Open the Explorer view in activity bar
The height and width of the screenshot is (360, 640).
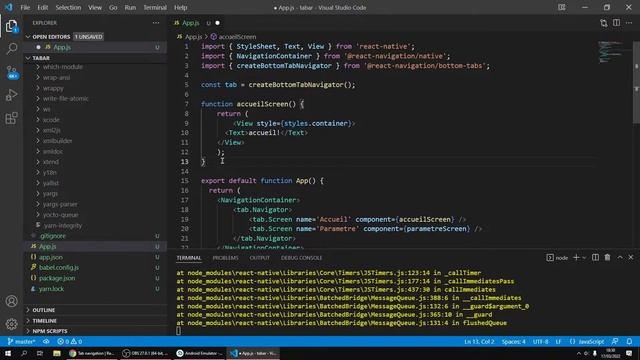(x=11, y=27)
